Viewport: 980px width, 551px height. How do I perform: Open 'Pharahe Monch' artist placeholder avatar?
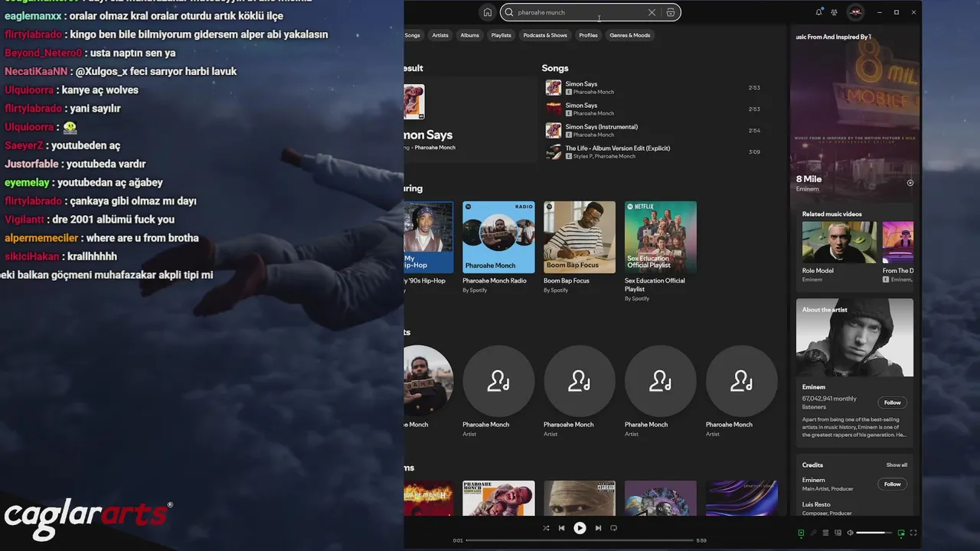point(661,381)
